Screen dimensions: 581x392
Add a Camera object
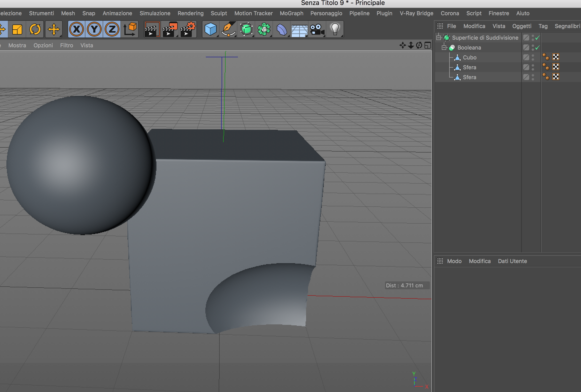click(x=317, y=29)
